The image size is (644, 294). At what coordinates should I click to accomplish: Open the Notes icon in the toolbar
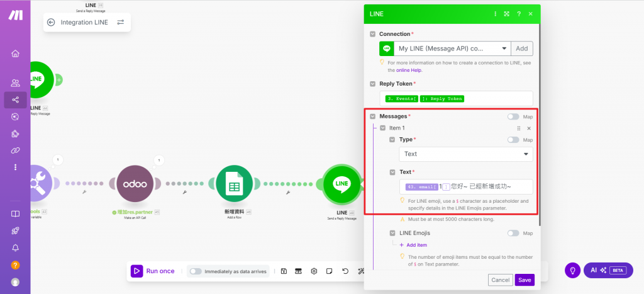tap(329, 271)
